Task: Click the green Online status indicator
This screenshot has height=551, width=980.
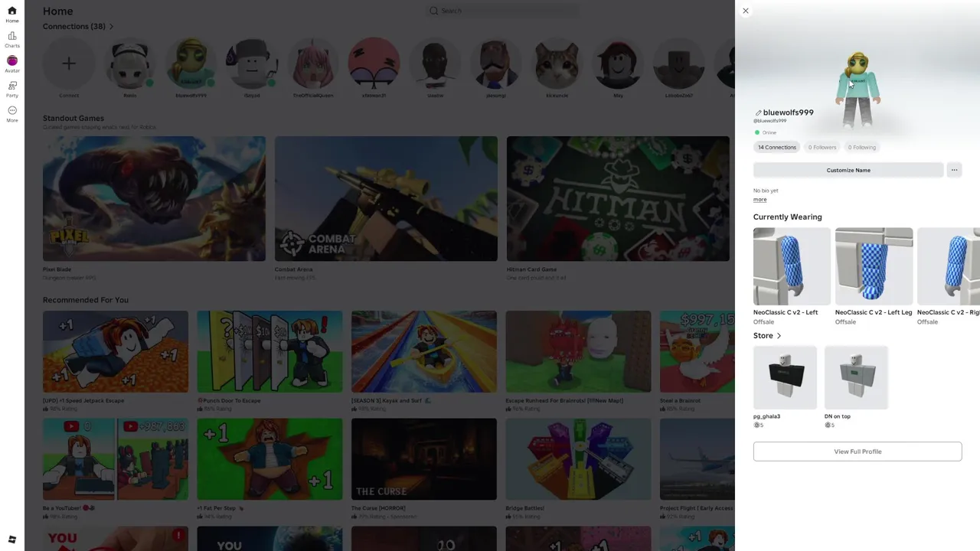Action: [x=757, y=132]
